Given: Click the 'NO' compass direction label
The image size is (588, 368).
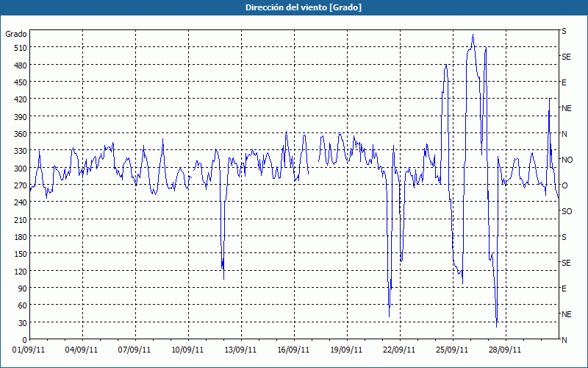Looking at the screenshot, I should click(x=567, y=160).
